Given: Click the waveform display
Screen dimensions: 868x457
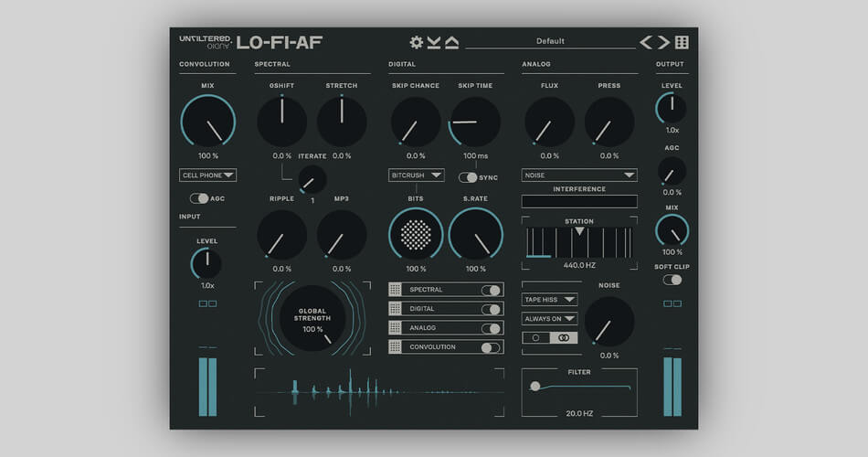Looking at the screenshot, I should (x=379, y=392).
